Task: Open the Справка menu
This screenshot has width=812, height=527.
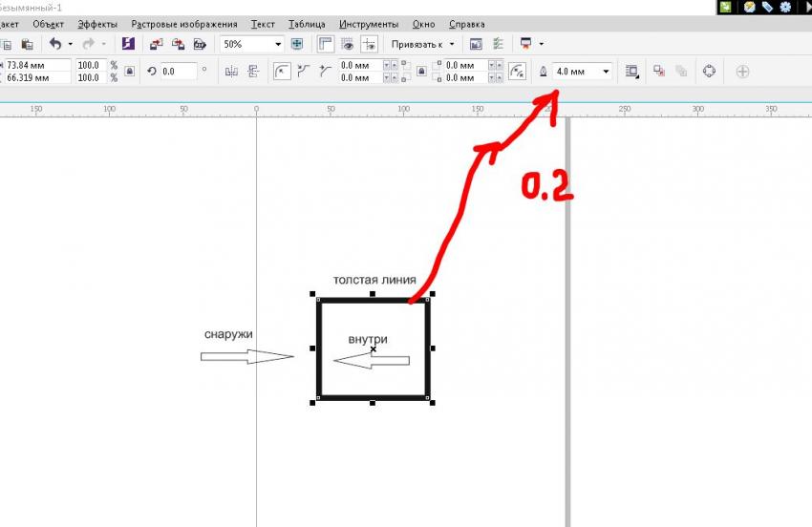Action: pos(465,24)
